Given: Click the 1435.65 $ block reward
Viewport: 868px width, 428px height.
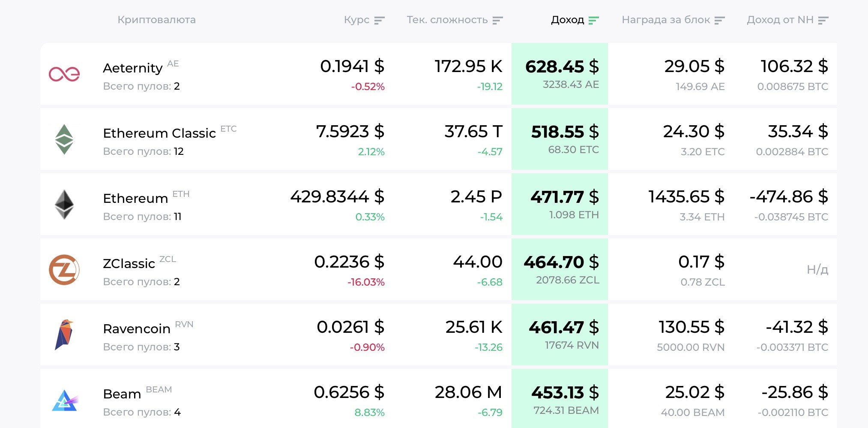Looking at the screenshot, I should coord(686,197).
